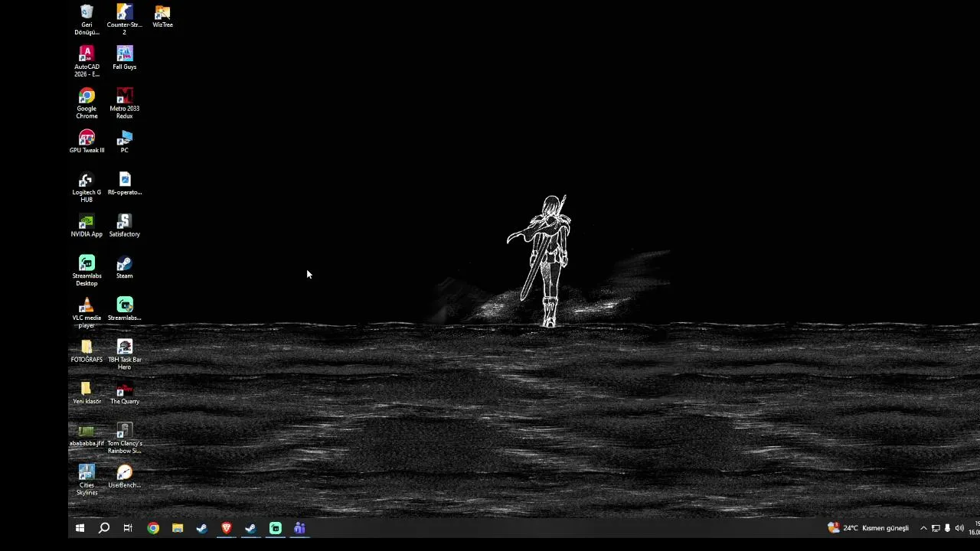Select the Steam desktop shortcut

pyautogui.click(x=124, y=268)
